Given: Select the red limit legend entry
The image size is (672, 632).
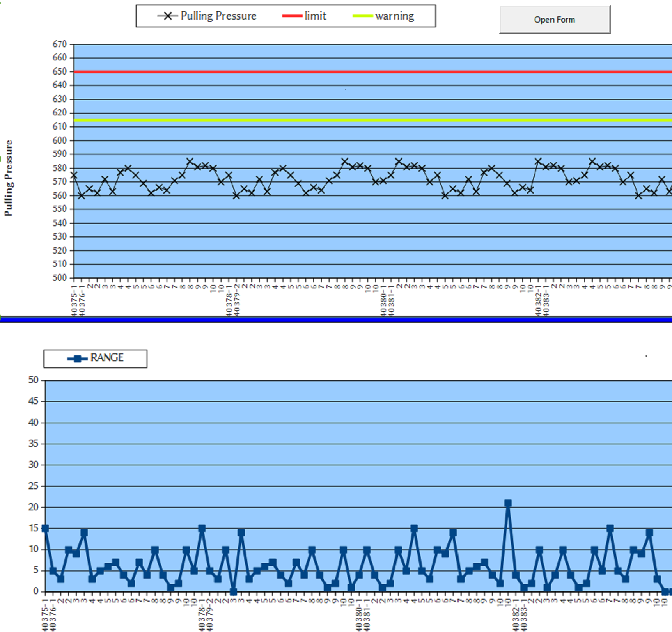Looking at the screenshot, I should (304, 16).
